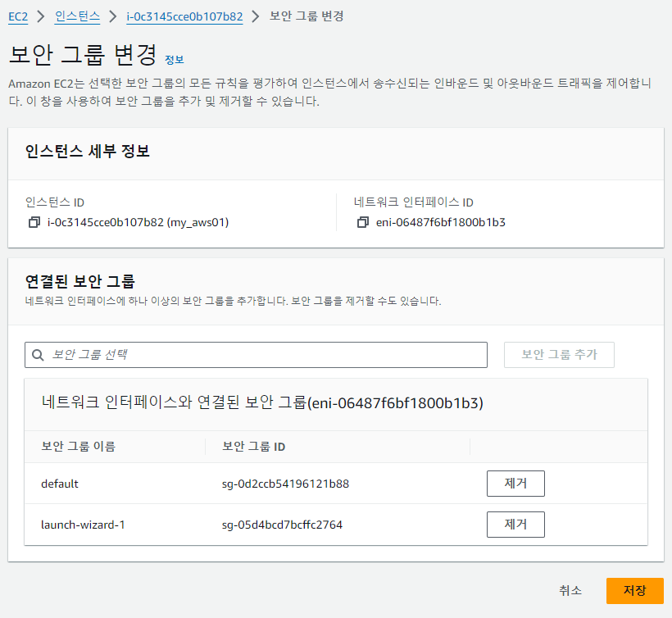
Task: Click the breadcrumb chevron before 보안 그룹 변경
Action: click(256, 16)
